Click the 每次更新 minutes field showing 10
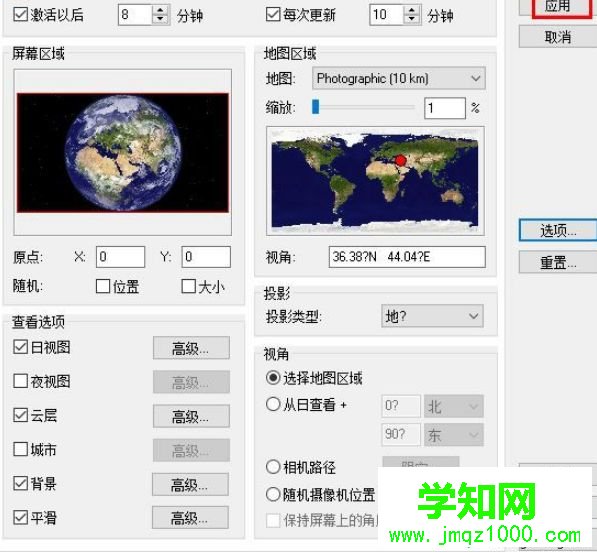This screenshot has height=552, width=597. click(x=387, y=15)
